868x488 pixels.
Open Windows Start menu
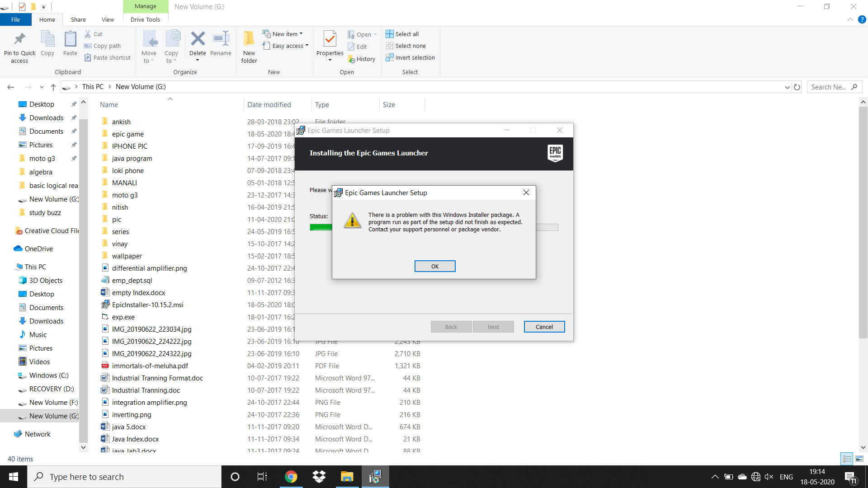tap(14, 477)
